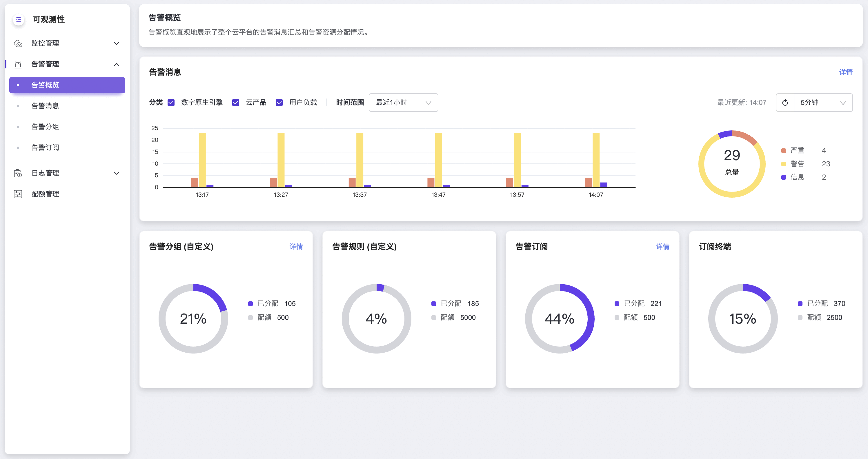Viewport: 868px width, 459px height.
Task: Click the 日志管理 log icon
Action: (x=18, y=173)
